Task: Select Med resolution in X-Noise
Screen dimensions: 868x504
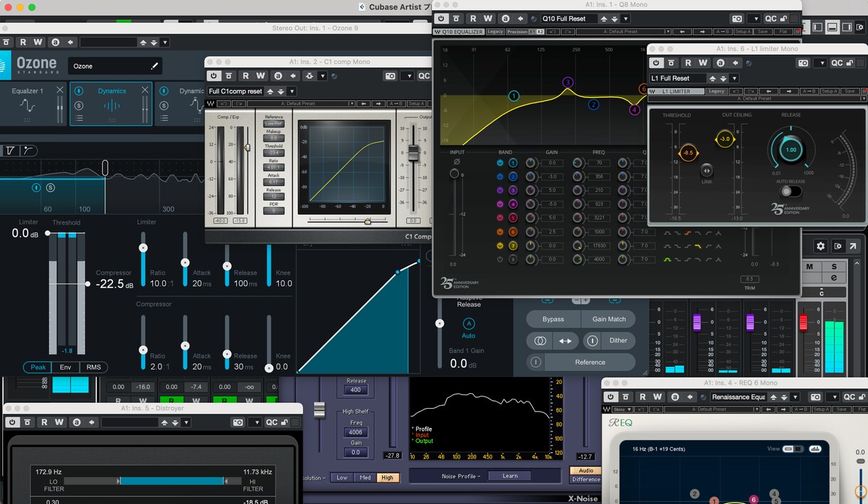Action: coord(365,477)
